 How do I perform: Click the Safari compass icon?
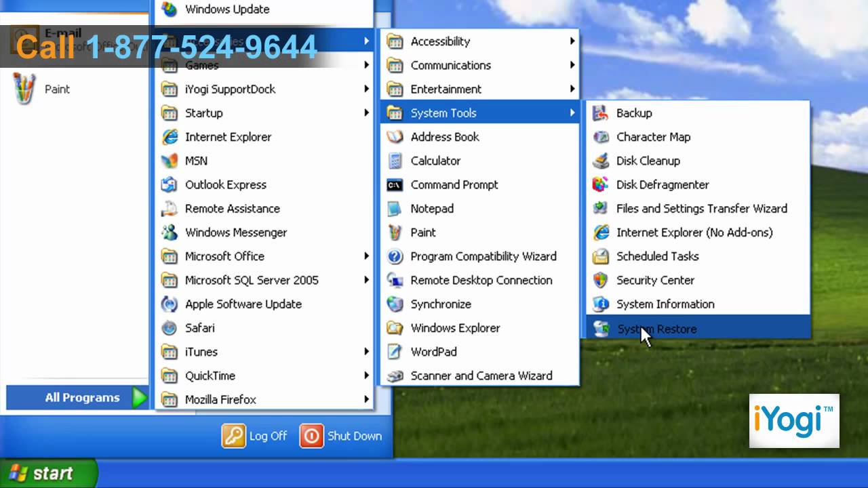click(170, 328)
